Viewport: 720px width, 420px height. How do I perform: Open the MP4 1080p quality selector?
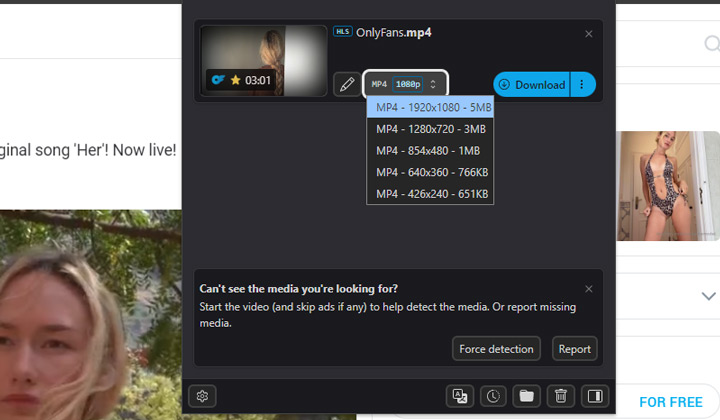click(405, 84)
